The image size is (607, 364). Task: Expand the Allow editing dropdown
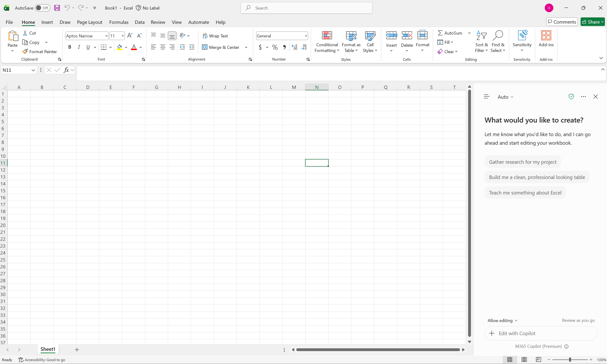[x=502, y=321]
